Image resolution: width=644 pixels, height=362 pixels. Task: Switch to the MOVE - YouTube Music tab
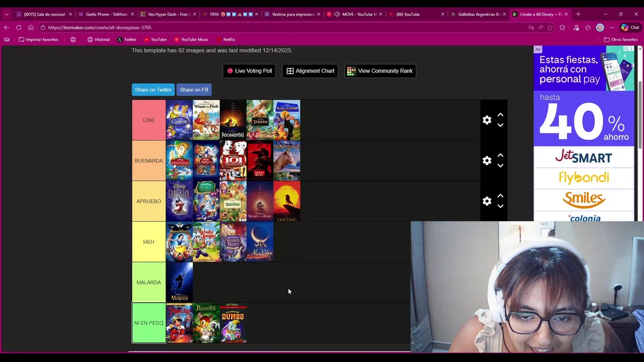355,14
